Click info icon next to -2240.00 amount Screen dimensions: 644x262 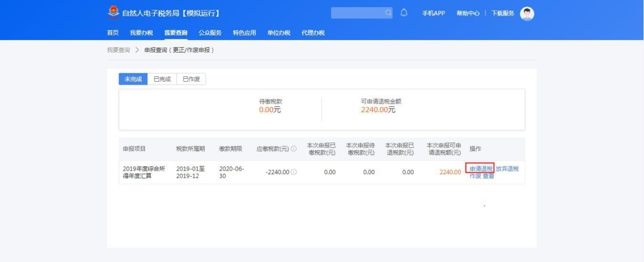point(293,172)
